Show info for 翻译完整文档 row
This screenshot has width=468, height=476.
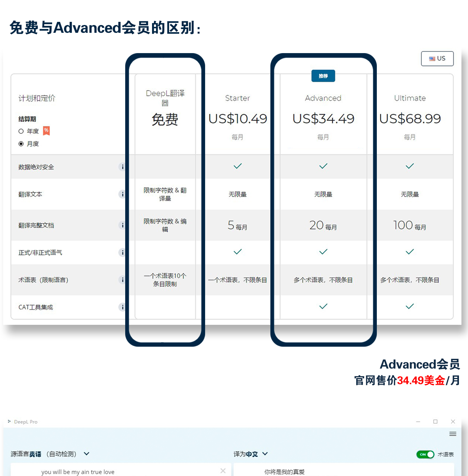coord(122,225)
